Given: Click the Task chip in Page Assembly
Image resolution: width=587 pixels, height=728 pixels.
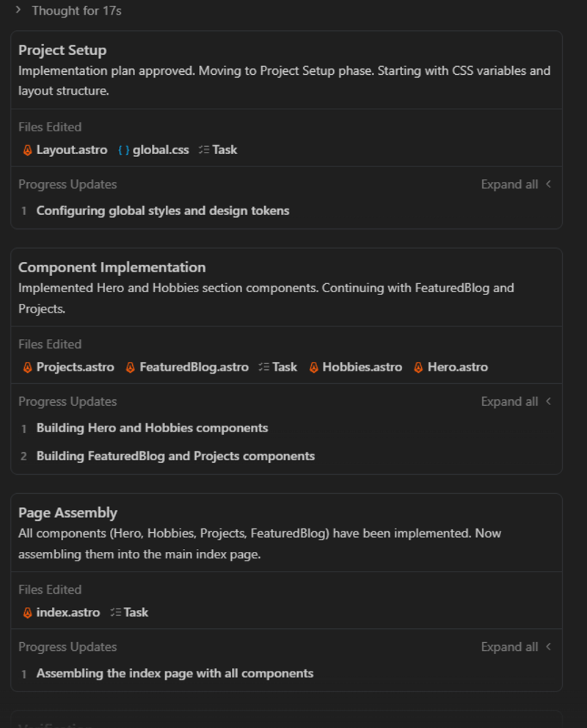Looking at the screenshot, I should click(129, 612).
